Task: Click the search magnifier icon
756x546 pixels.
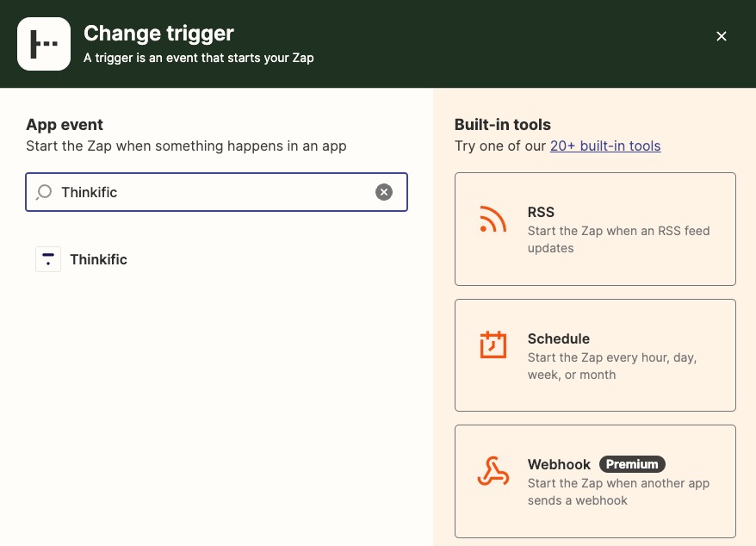Action: 44,192
